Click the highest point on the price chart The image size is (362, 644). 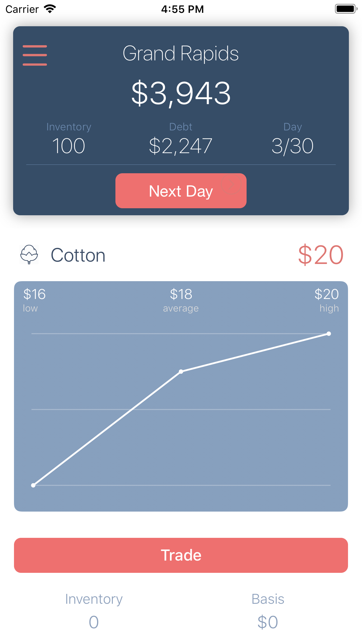pos(329,334)
